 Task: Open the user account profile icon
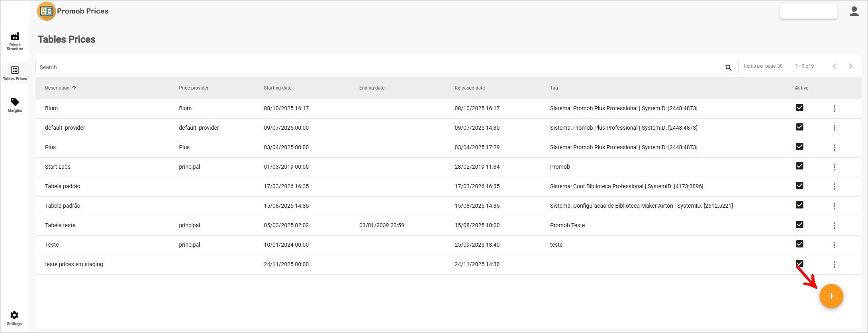pyautogui.click(x=854, y=11)
